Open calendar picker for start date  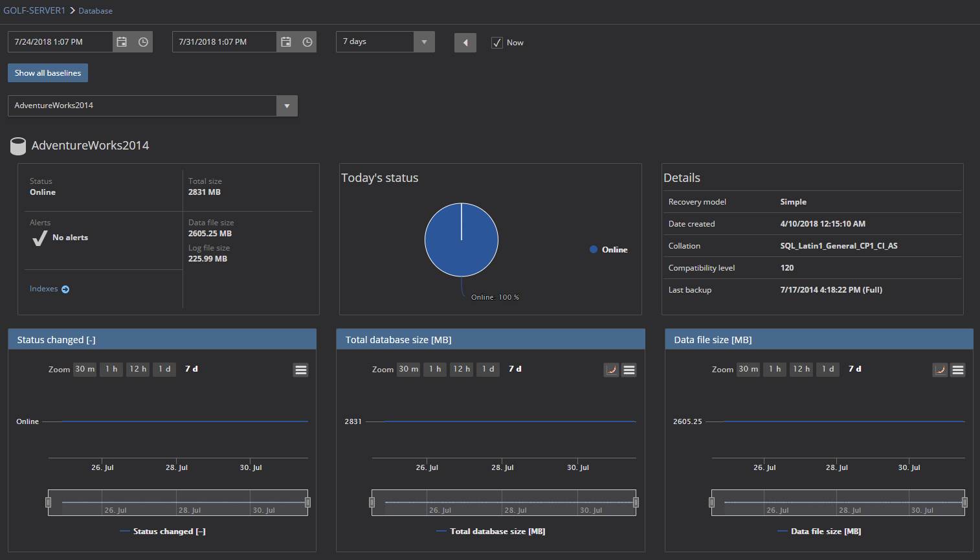click(122, 42)
